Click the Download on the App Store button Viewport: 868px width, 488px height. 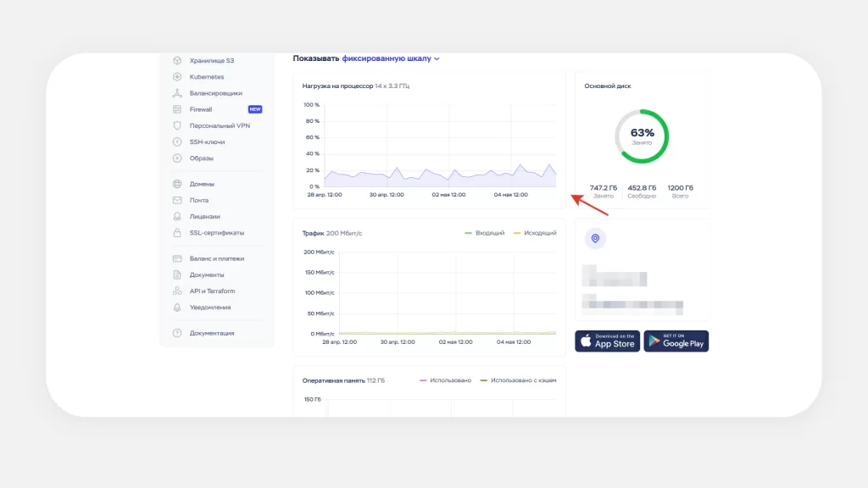[x=607, y=341]
